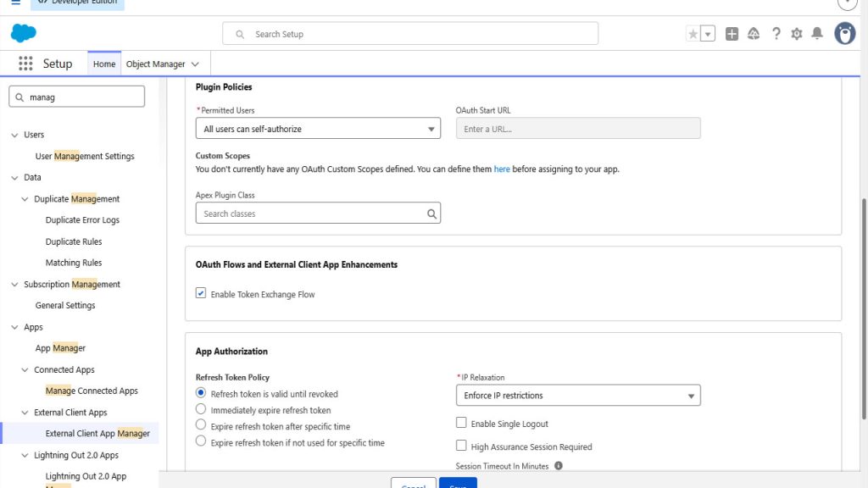
Task: Click the page vertical scrollbar
Action: (x=864, y=308)
